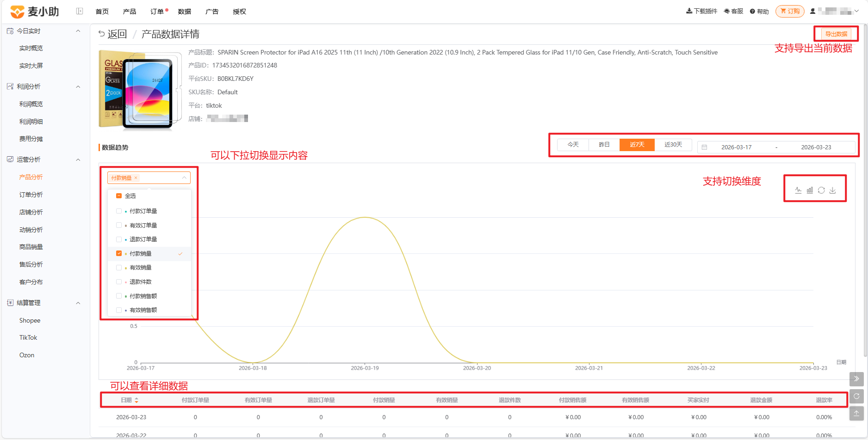This screenshot has height=440, width=868.
Task: Collapse the 结算管理 sidebar group
Action: pyautogui.click(x=78, y=303)
